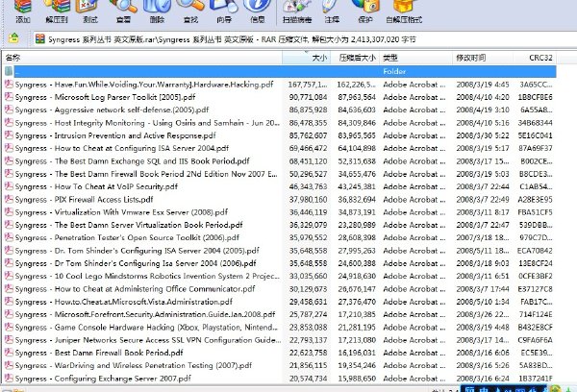Viewport: 577px width, 392px height.
Task: Click the up-one-level folder icon
Action: [13, 38]
